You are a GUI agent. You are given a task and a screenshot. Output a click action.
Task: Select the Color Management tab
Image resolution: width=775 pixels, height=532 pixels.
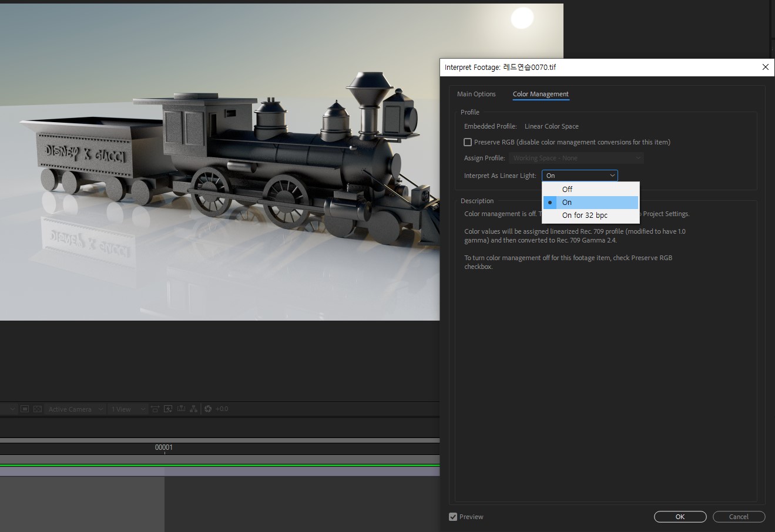click(541, 94)
